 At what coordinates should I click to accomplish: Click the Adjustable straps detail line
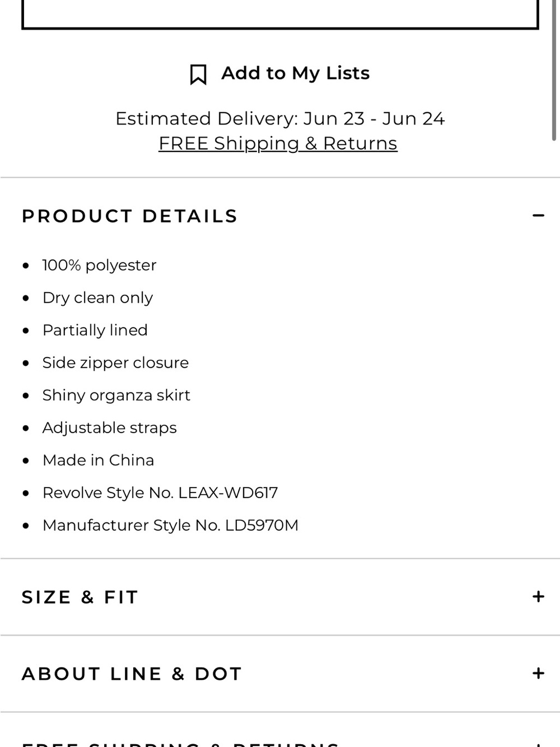109,428
